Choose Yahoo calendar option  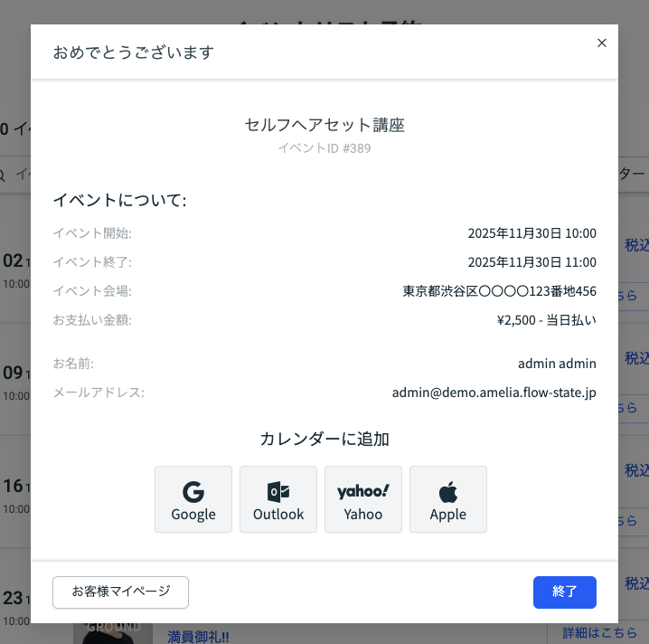[363, 499]
